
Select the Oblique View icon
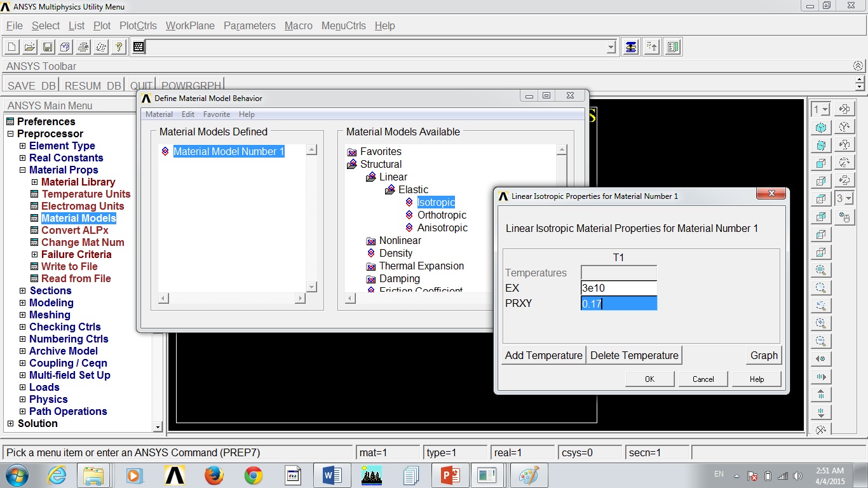point(821,146)
